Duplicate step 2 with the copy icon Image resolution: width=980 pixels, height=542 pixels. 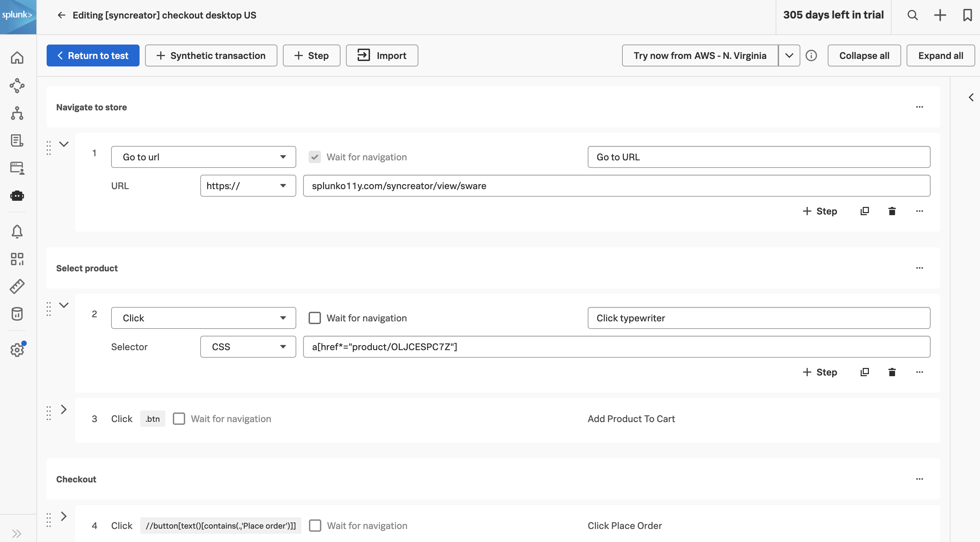click(864, 372)
